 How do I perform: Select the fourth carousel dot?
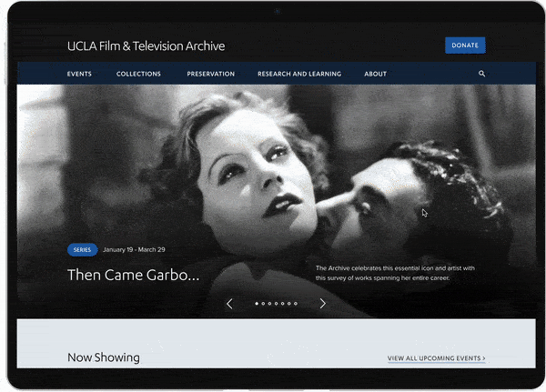[276, 304]
